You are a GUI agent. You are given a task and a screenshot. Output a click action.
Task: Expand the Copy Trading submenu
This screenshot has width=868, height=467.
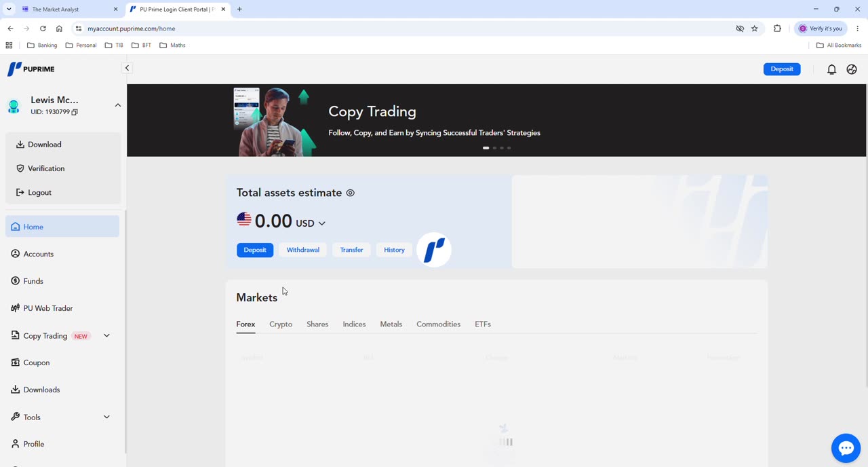[x=106, y=335]
